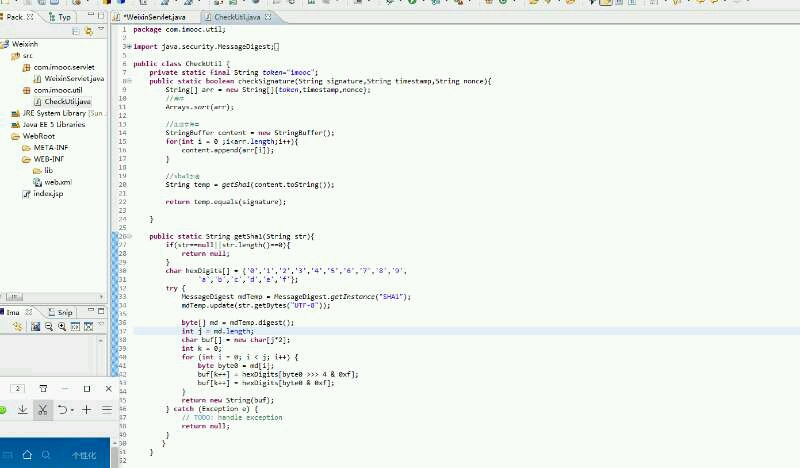
Task: Click the plus icon in browser toolbar
Action: point(86,409)
